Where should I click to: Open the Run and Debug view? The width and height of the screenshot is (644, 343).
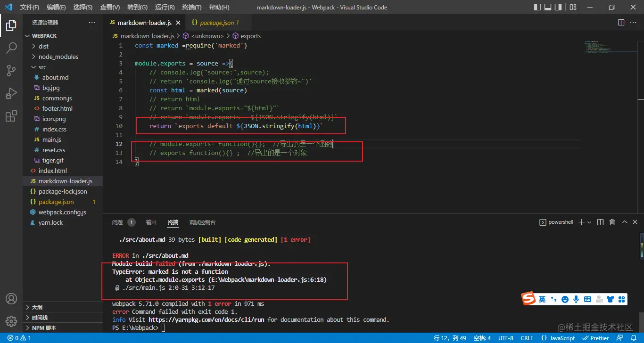11,93
